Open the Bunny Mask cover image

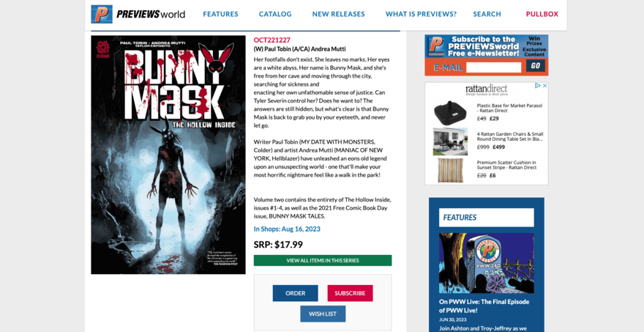[x=168, y=155]
